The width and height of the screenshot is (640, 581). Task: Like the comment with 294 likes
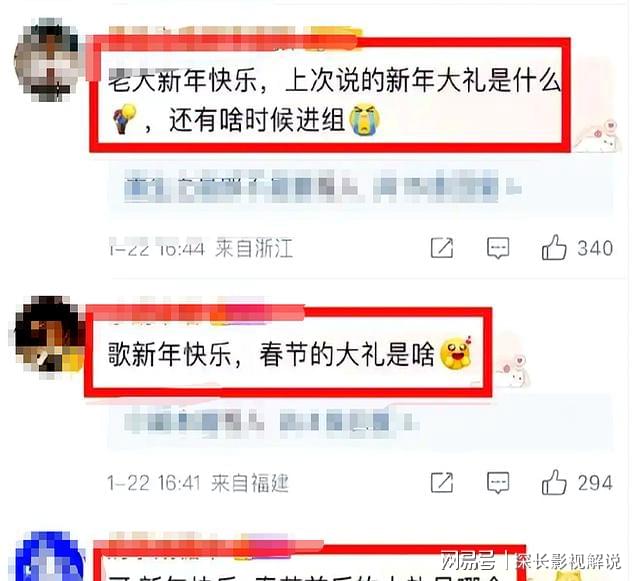554,482
